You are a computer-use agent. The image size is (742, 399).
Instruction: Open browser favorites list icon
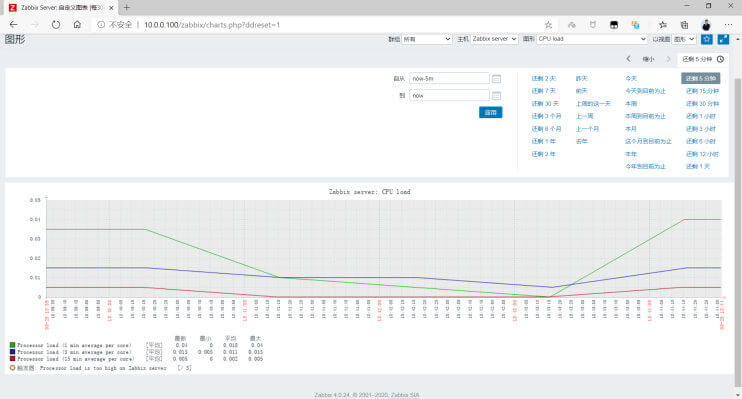662,25
